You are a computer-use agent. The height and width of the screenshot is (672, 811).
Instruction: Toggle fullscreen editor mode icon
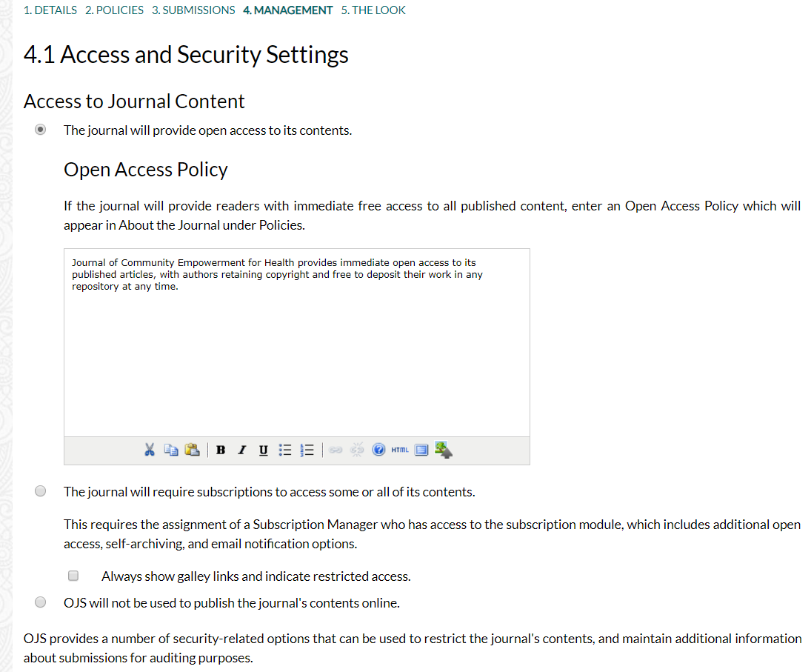pyautogui.click(x=421, y=450)
